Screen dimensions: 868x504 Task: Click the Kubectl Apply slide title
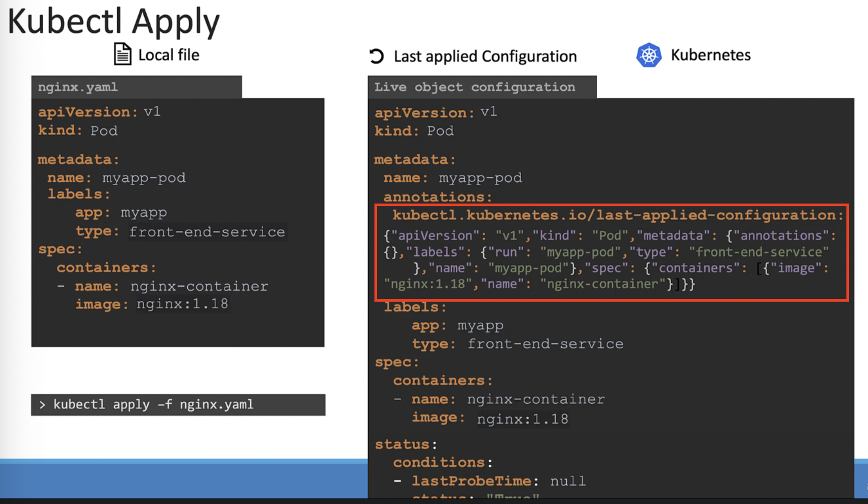point(114,21)
